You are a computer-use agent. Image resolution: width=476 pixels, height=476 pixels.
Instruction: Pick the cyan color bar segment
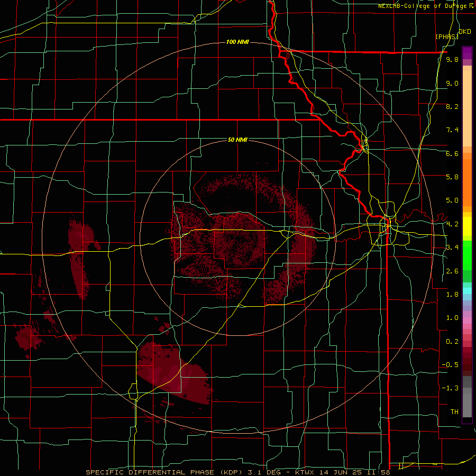tap(467, 291)
